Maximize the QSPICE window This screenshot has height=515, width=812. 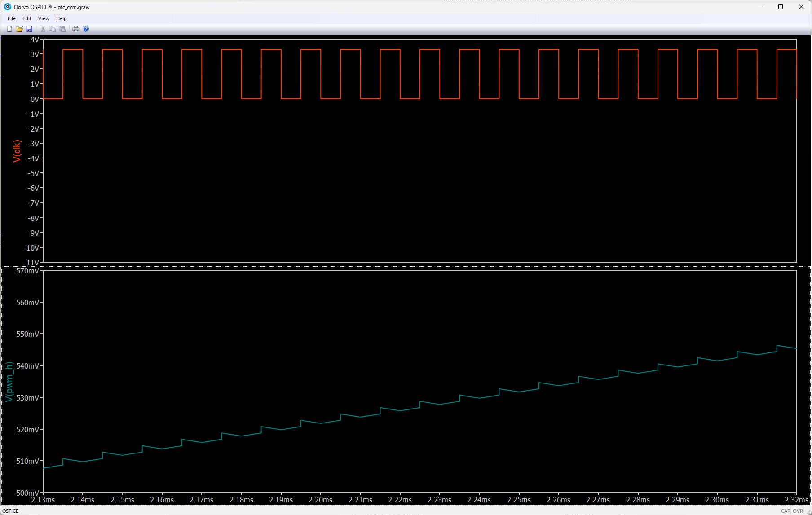781,7
